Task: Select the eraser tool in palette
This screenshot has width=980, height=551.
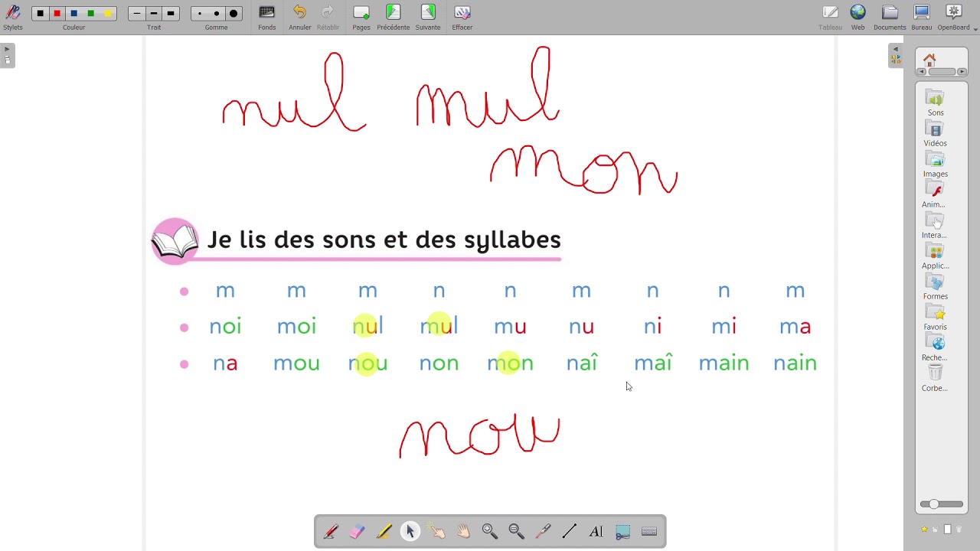Action: coord(357,532)
